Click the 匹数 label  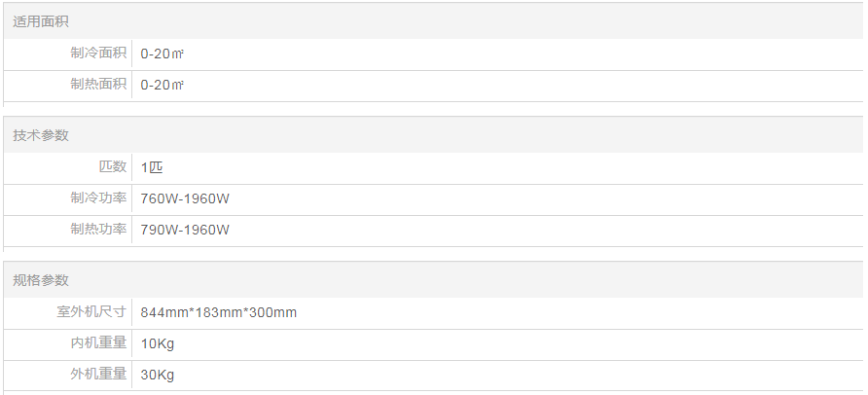click(113, 167)
